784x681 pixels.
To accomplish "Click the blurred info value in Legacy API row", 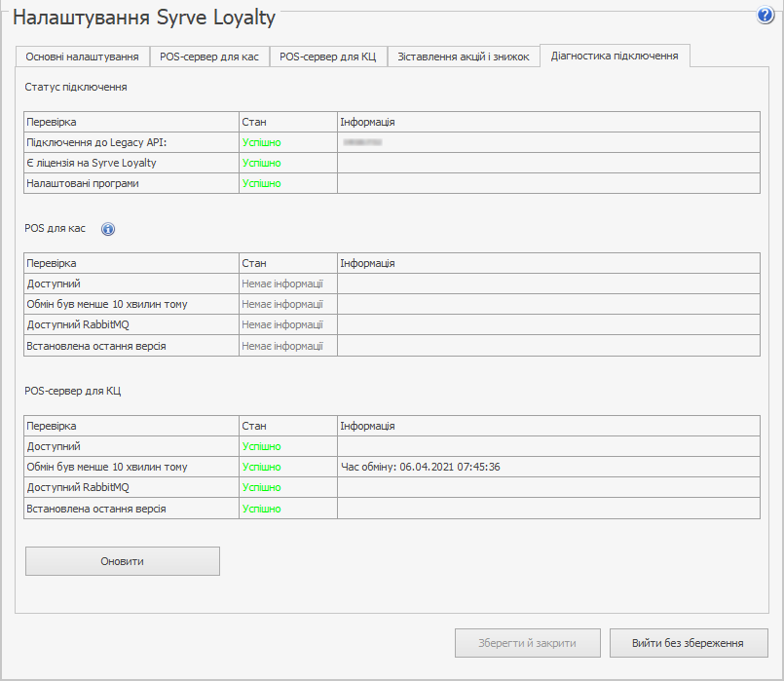I will 363,142.
